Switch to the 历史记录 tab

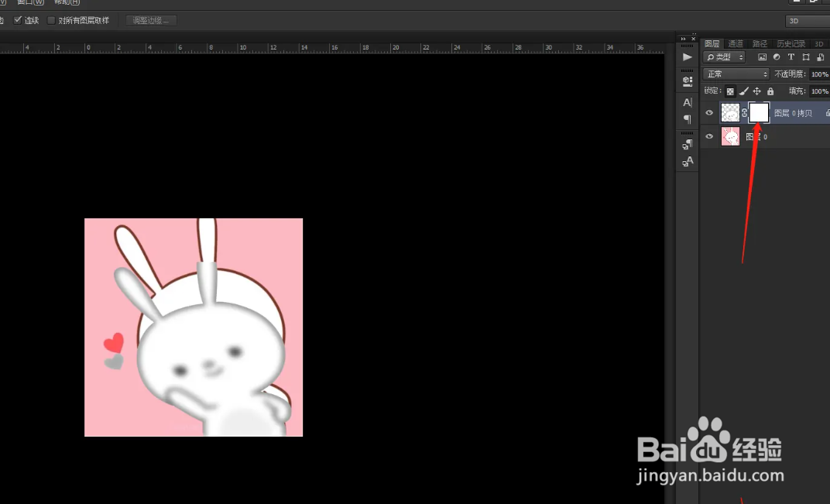pos(791,43)
